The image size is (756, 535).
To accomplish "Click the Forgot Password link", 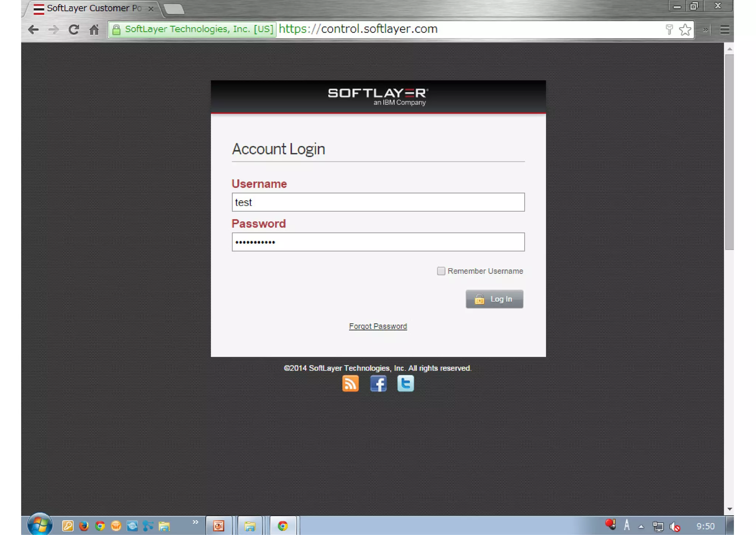I will pos(378,326).
